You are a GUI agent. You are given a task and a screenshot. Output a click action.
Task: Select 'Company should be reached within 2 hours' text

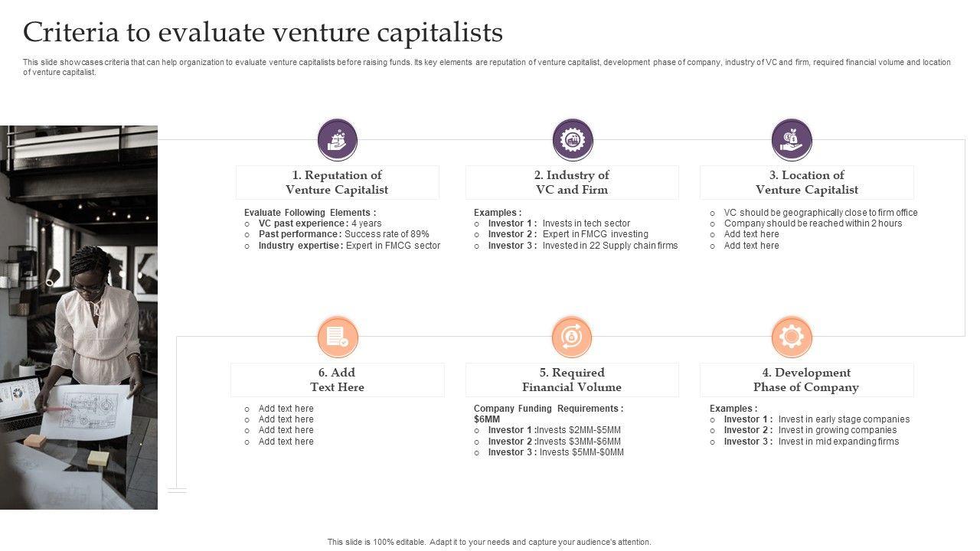pyautogui.click(x=813, y=223)
